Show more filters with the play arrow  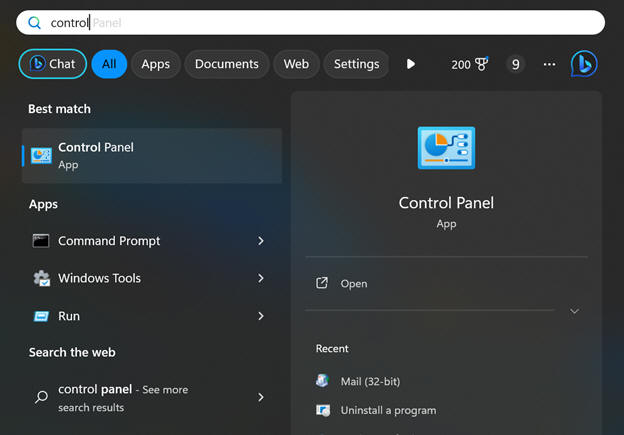(x=411, y=64)
